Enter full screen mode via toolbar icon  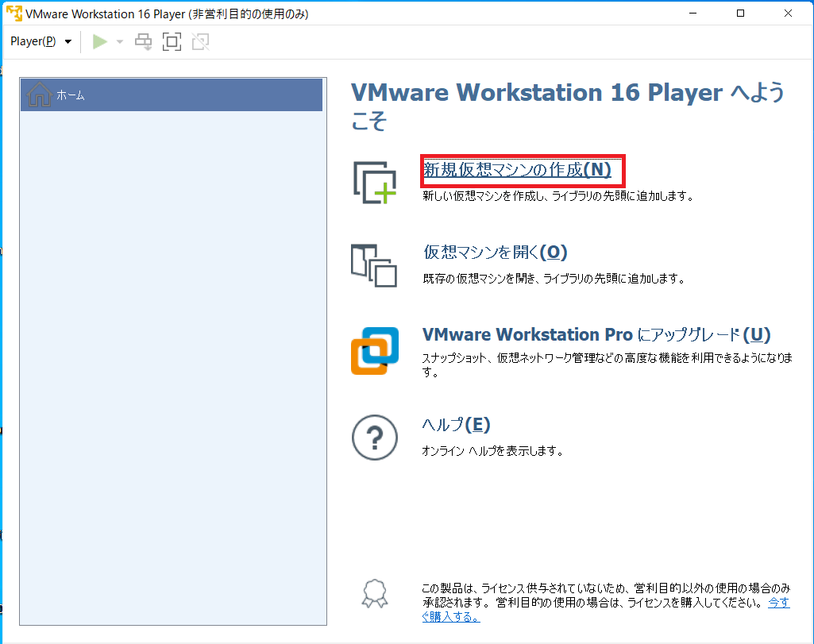(172, 41)
